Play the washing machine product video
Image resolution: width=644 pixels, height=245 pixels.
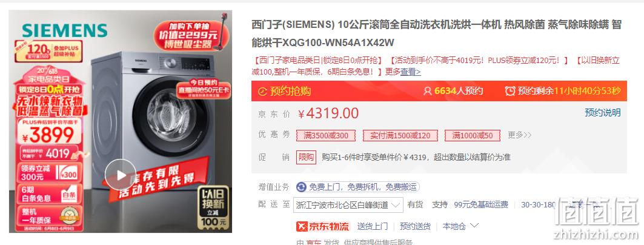point(121,175)
